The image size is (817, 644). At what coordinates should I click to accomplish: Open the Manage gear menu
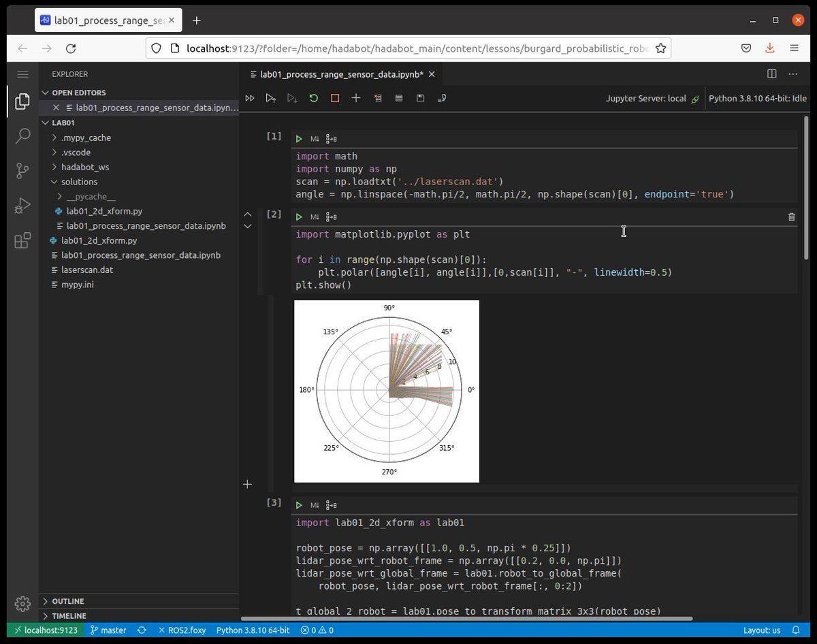tap(22, 603)
